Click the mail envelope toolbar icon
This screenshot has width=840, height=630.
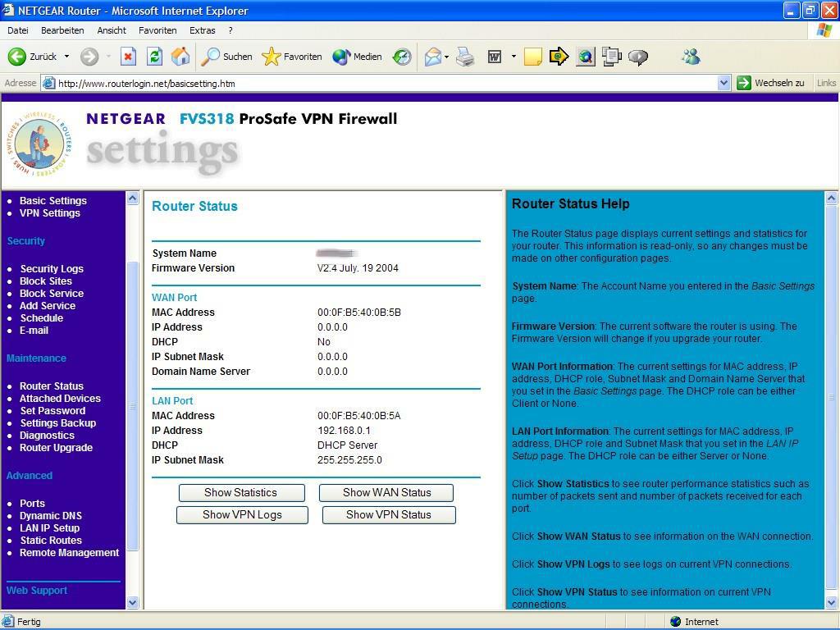point(433,57)
